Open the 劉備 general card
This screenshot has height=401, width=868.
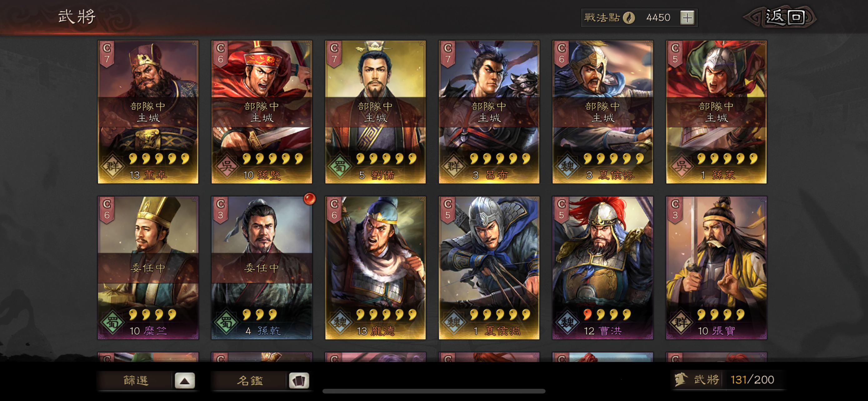pyautogui.click(x=375, y=112)
